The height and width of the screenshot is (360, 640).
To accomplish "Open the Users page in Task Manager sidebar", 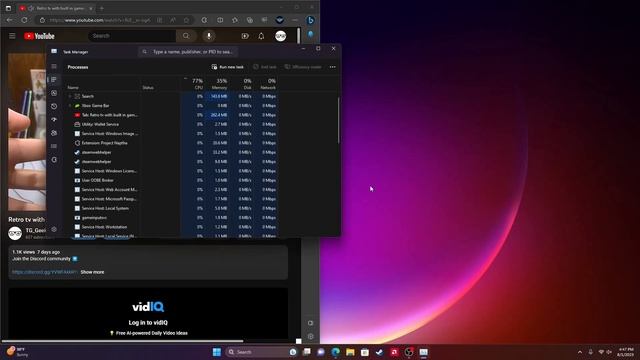I will [x=54, y=133].
